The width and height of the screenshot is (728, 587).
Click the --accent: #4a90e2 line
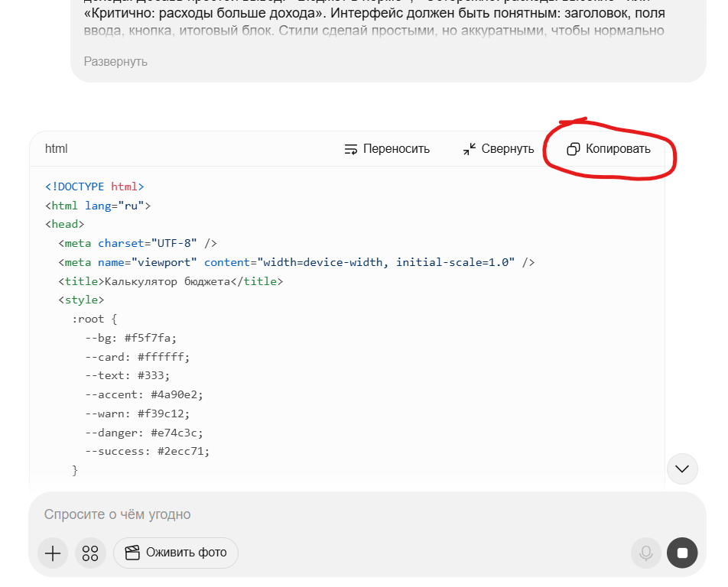pos(144,394)
